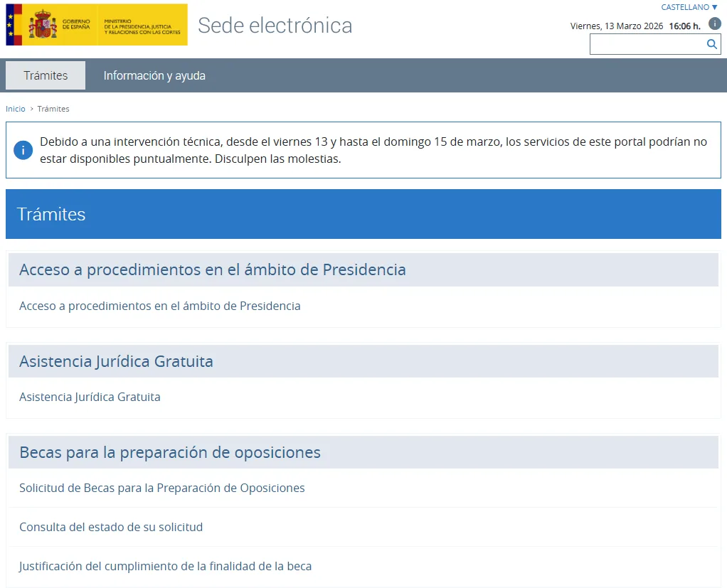727x588 pixels.
Task: Open Consulta del estado de su solicitud
Action: tap(110, 527)
